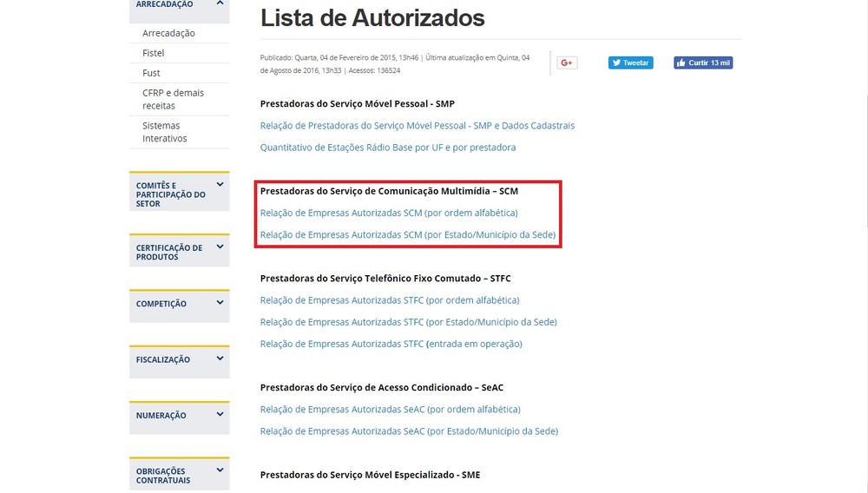This screenshot has width=868, height=493.
Task: Click the Lista de Autorizados page heading
Action: (x=372, y=17)
